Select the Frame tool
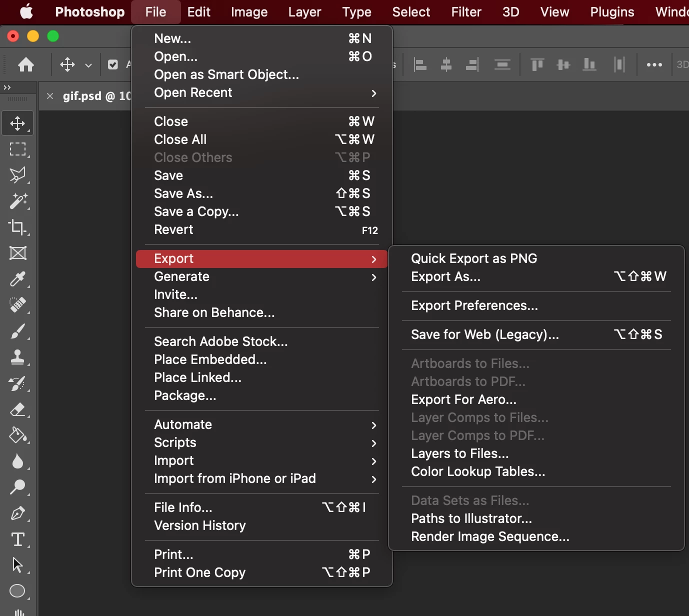The image size is (689, 616). coord(17,253)
